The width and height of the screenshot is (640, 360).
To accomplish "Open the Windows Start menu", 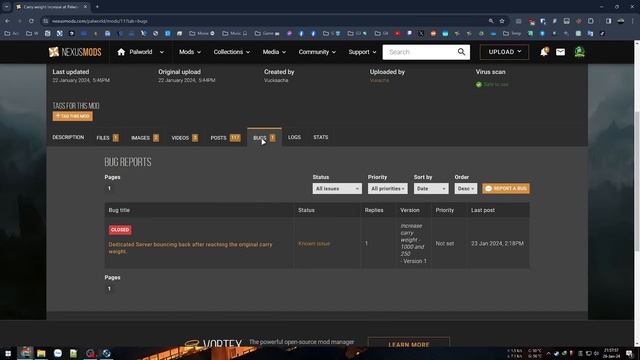I will 8,353.
